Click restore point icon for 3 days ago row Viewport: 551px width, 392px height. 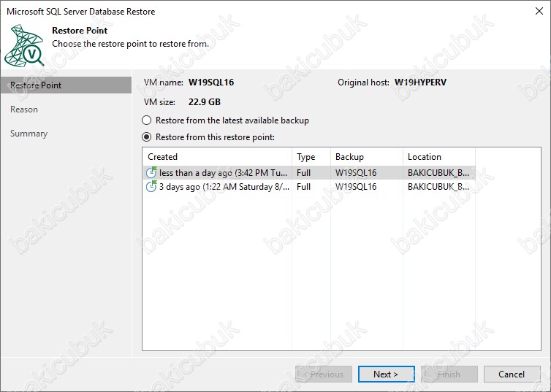tap(151, 186)
